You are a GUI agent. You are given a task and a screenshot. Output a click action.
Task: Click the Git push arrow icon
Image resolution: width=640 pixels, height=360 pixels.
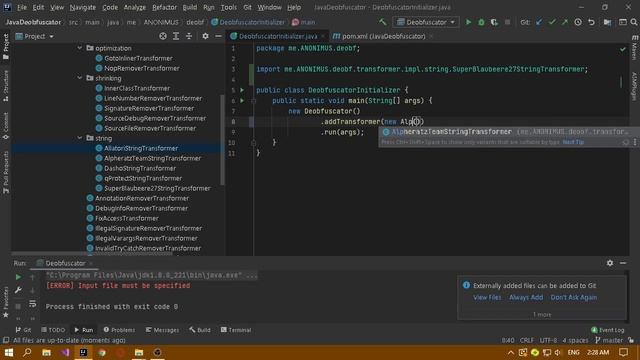(x=565, y=22)
